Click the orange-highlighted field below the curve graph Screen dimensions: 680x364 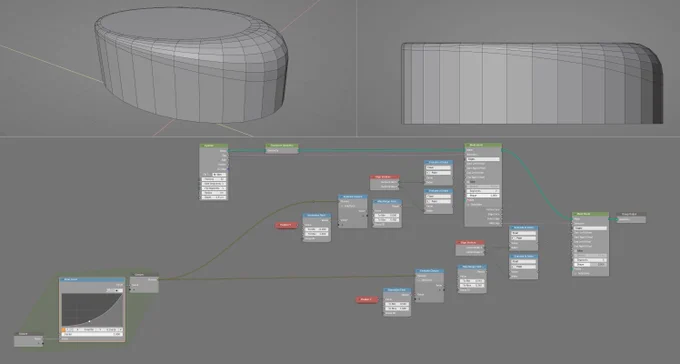click(x=64, y=330)
